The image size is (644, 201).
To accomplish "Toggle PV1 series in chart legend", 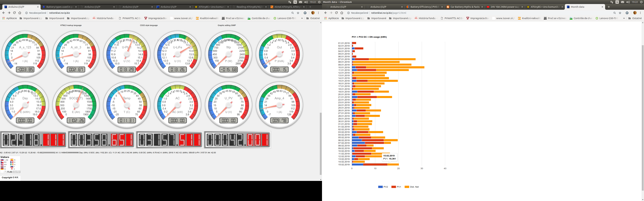I will click(396, 187).
